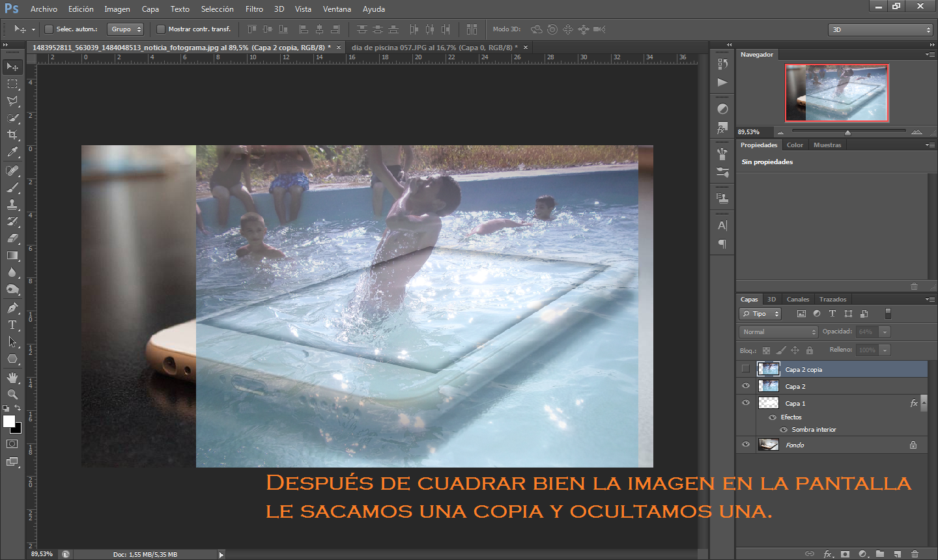Select the Dodge tool
Image resolution: width=938 pixels, height=560 pixels.
click(x=12, y=289)
